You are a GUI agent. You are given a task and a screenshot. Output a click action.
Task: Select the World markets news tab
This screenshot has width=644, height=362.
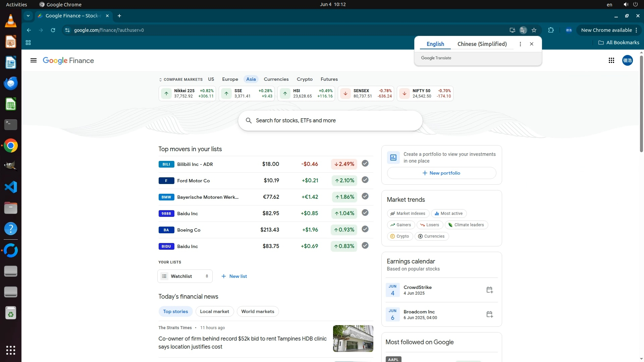pos(258,311)
